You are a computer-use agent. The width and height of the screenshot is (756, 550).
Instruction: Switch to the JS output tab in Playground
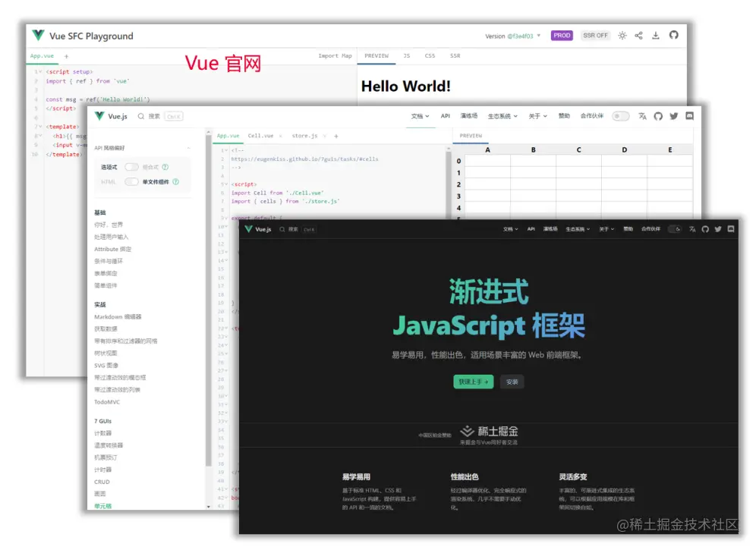coord(406,56)
